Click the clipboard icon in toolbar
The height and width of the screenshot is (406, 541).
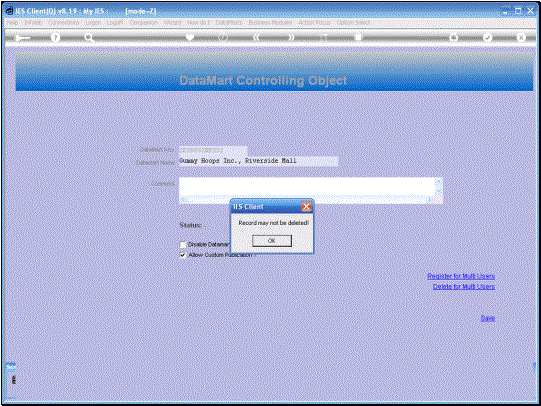358,37
